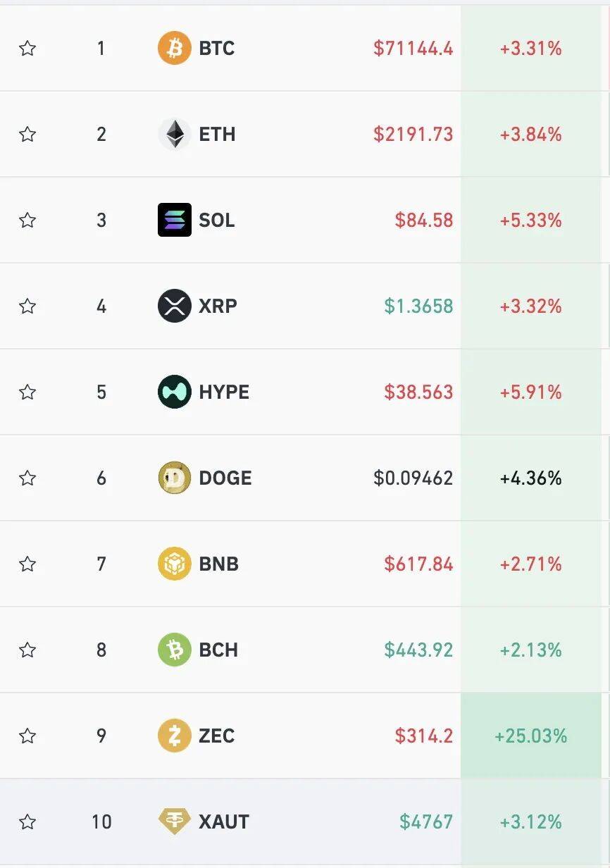Mark the HYPE row star as favorite
This screenshot has height=868, width=610.
[27, 392]
